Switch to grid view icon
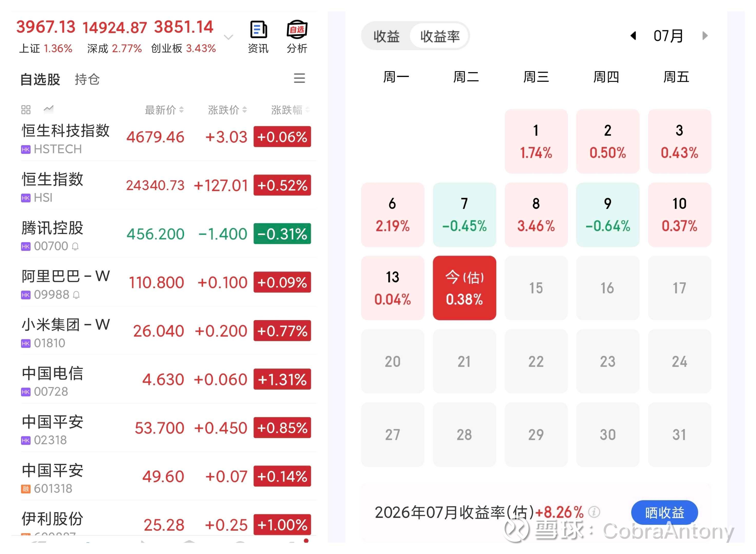Screen dimensions: 756x554 pyautogui.click(x=26, y=110)
